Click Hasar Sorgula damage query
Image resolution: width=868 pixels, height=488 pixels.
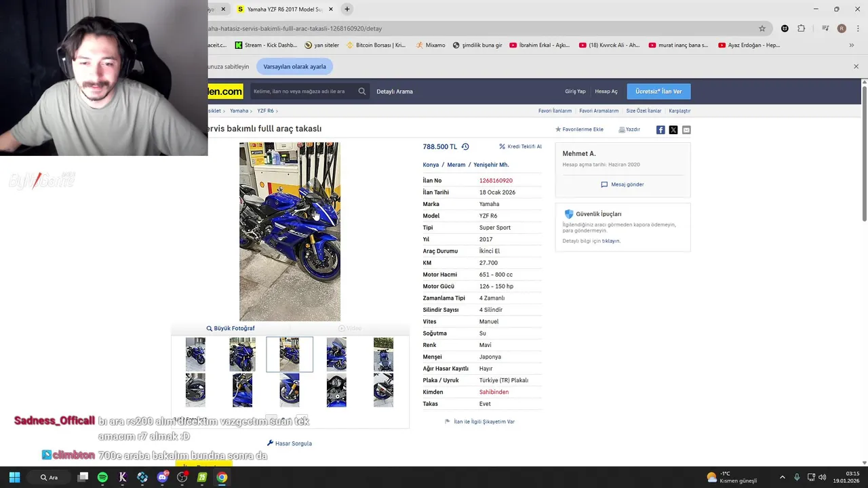click(290, 443)
